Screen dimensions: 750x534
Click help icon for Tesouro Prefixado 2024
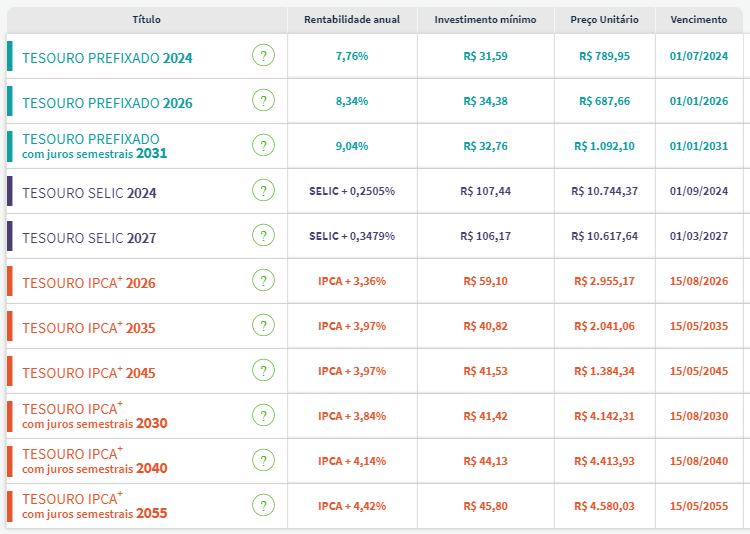263,56
